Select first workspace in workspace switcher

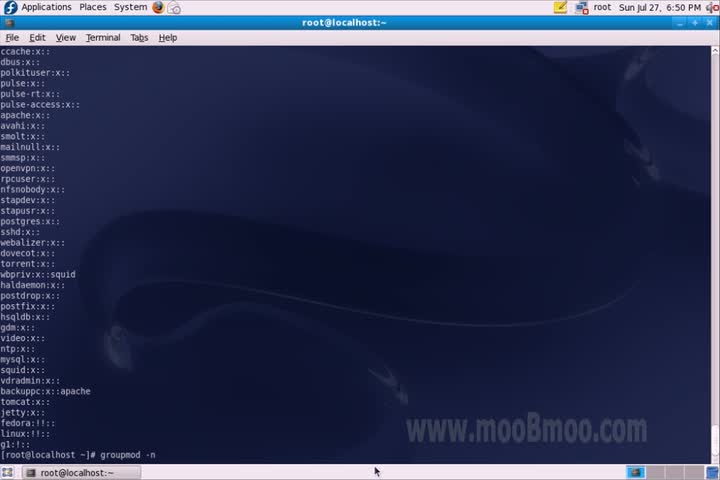[636, 472]
